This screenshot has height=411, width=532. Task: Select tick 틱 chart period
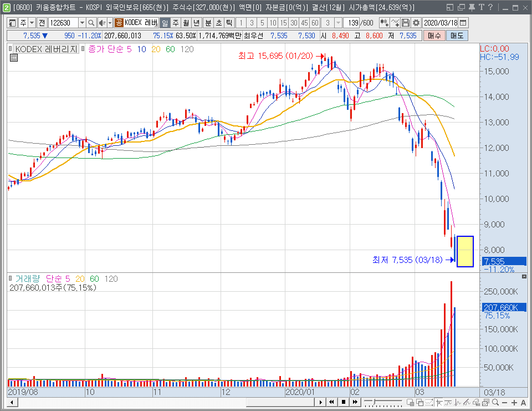229,23
